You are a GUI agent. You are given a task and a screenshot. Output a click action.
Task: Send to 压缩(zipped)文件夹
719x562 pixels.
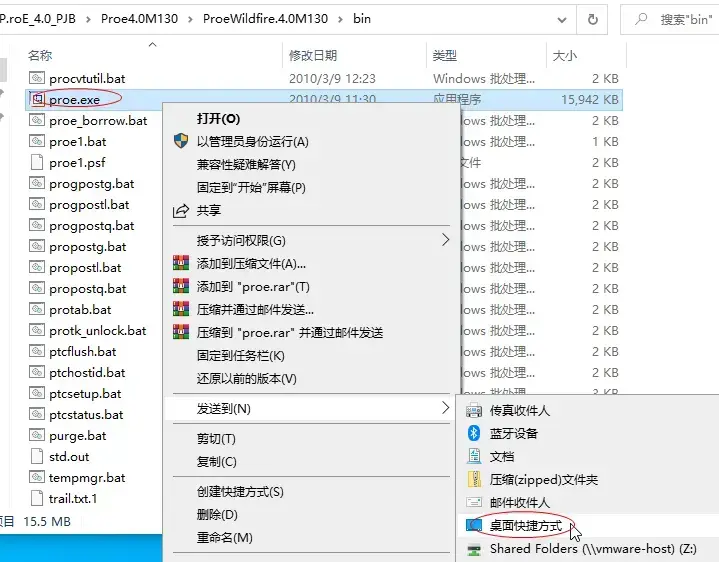[x=588, y=479]
